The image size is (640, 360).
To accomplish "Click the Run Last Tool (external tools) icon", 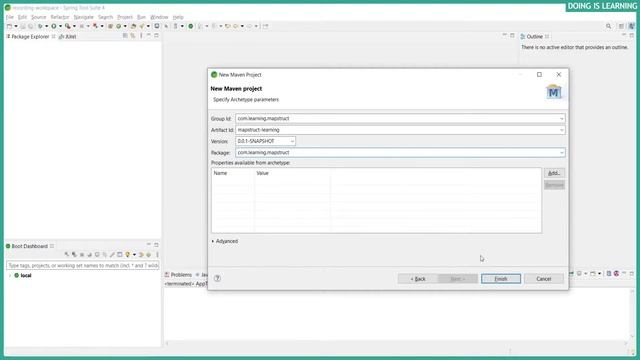I will coord(68,26).
